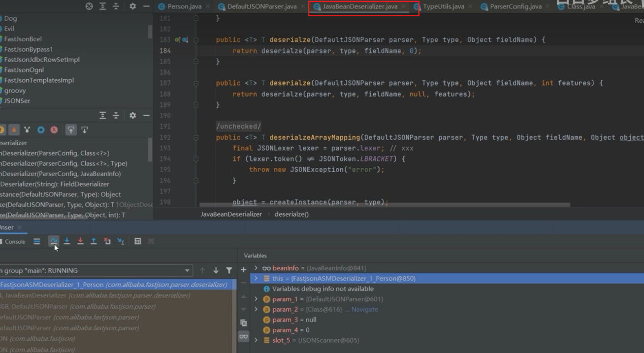Screen dimensions: 644x353
Task: Close JavaBeanDeserializer.java tab
Action: [x=404, y=6]
